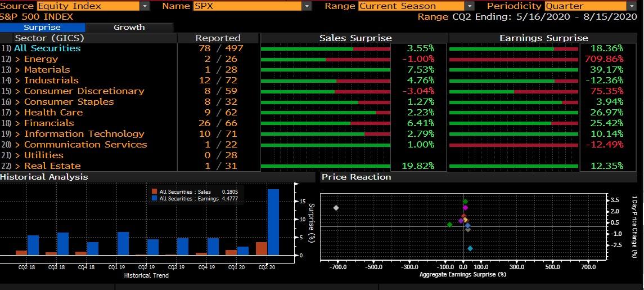Click Energy earnings surprise 709.86% value
The width and height of the screenshot is (644, 290).
(x=604, y=59)
